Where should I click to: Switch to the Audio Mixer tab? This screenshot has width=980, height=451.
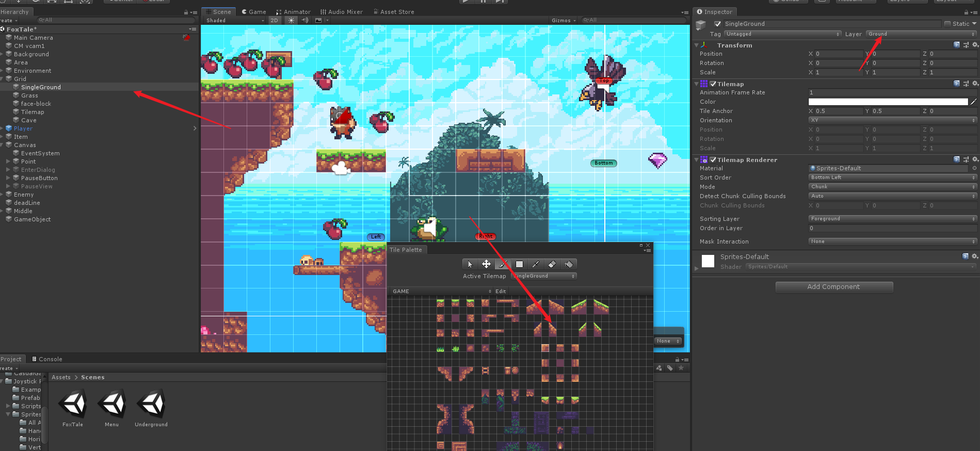coord(341,12)
